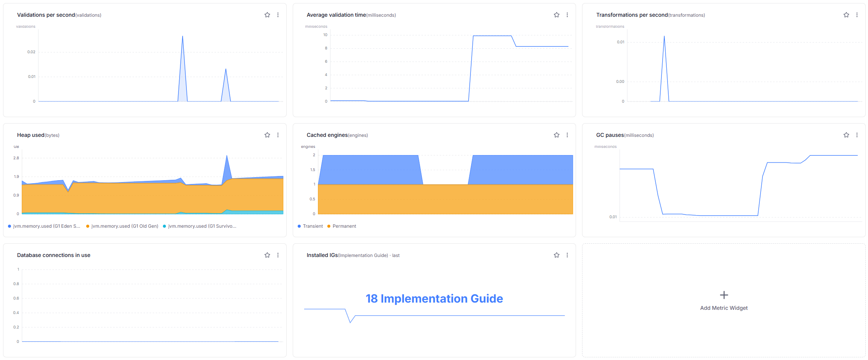The image size is (868, 360).
Task: Click the Installed IGs title
Action: tap(322, 255)
